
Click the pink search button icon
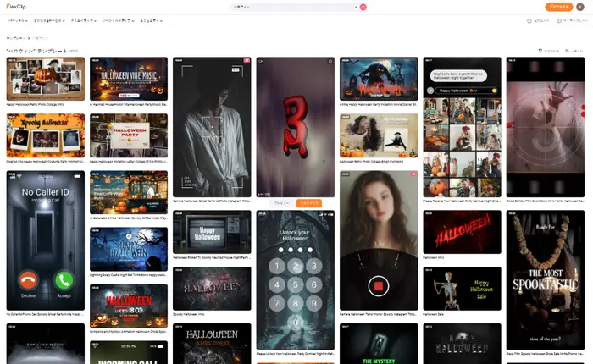tap(363, 7)
